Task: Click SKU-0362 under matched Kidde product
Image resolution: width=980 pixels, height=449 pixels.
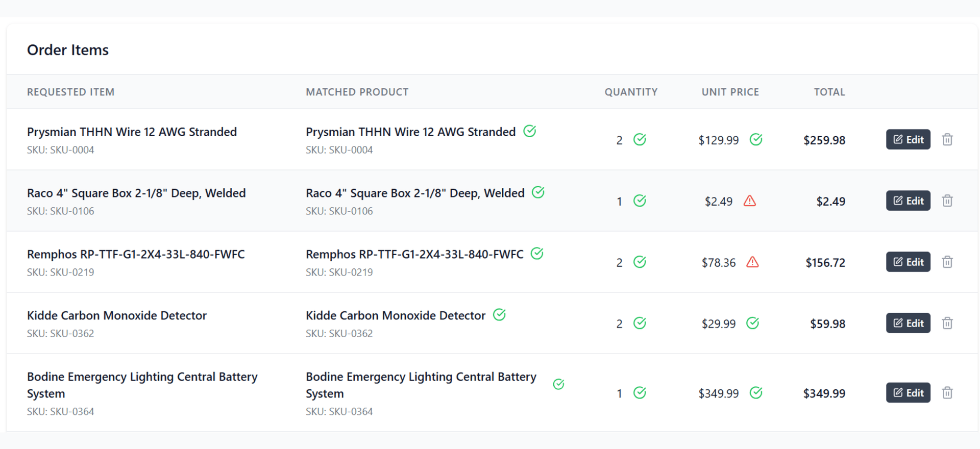Action: point(339,334)
